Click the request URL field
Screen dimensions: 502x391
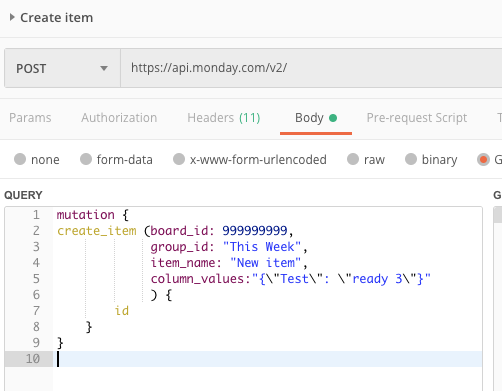(x=311, y=68)
